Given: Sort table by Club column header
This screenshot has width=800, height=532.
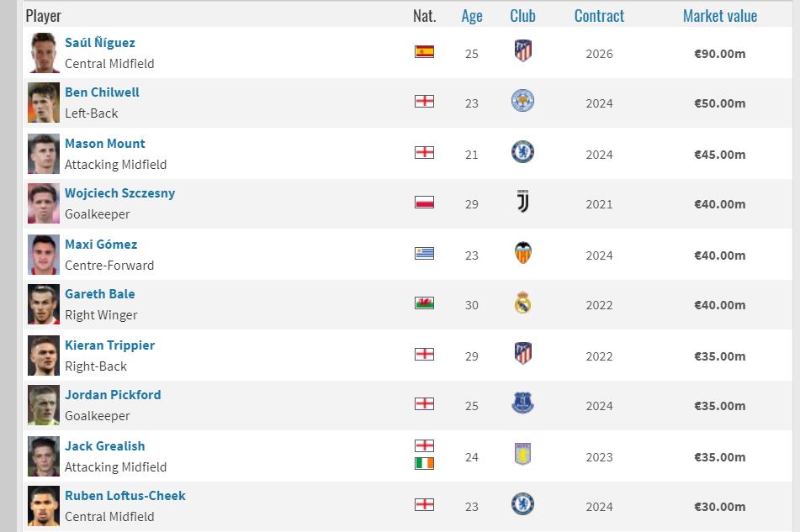Looking at the screenshot, I should 522,16.
